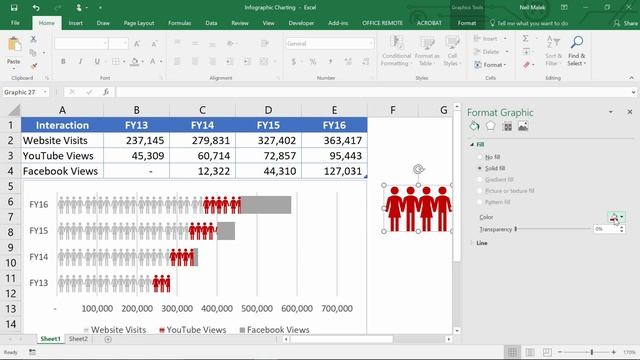Toggle Bold formatting
This screenshot has width=640, height=360.
tap(63, 62)
